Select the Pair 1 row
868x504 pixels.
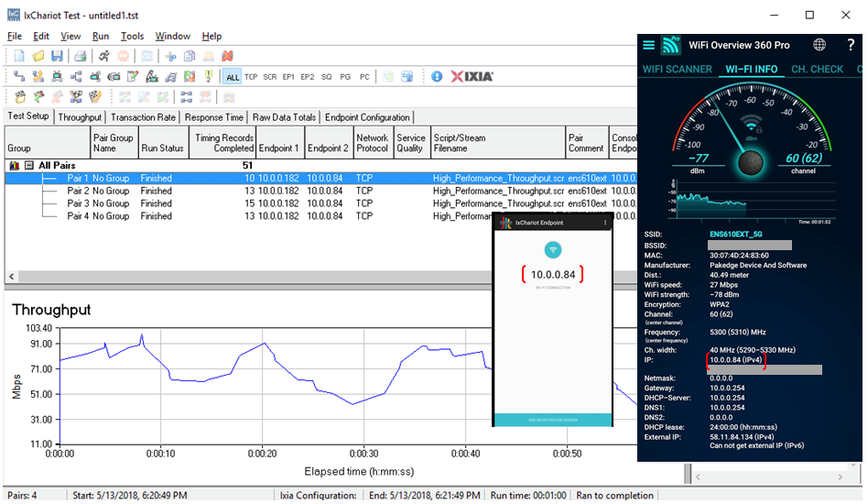tap(321, 179)
